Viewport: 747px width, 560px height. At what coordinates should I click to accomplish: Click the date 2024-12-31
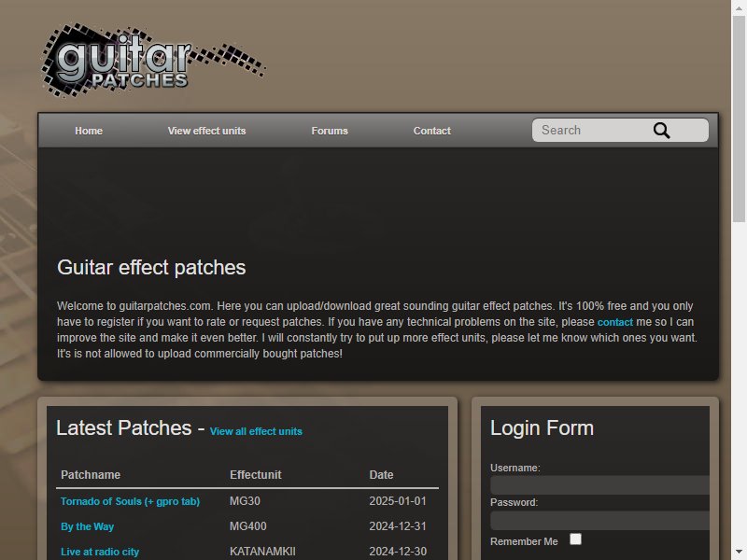398,526
